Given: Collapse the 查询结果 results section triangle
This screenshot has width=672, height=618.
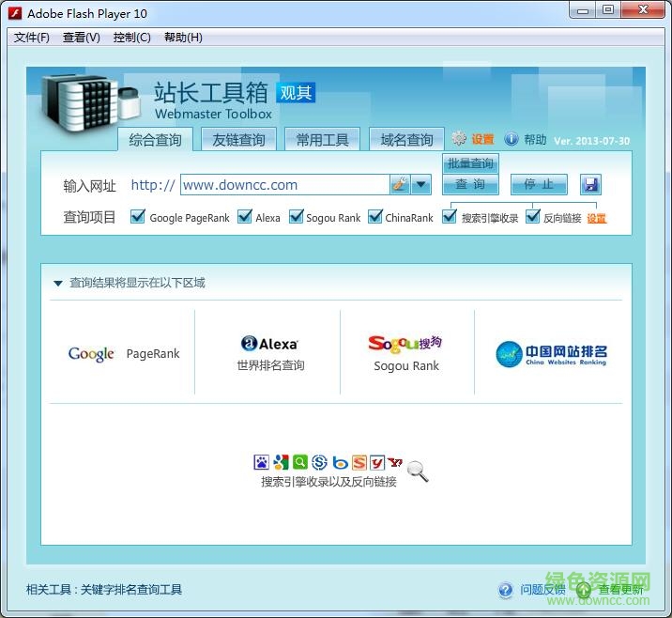Looking at the screenshot, I should [58, 283].
